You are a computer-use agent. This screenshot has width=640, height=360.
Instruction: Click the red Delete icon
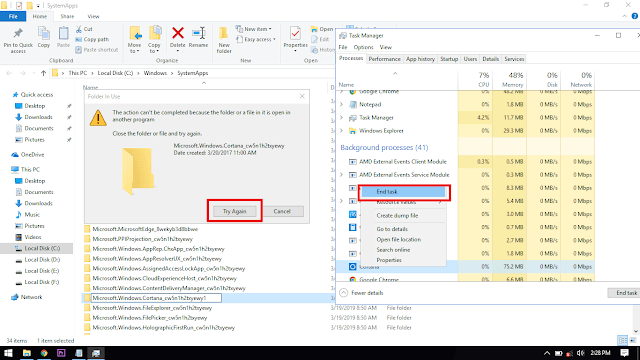pos(178,33)
